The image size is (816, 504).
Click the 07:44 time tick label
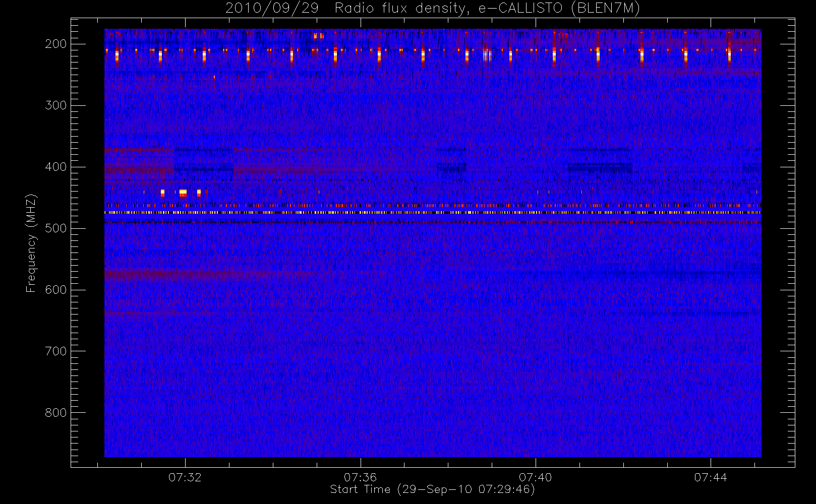coord(711,477)
